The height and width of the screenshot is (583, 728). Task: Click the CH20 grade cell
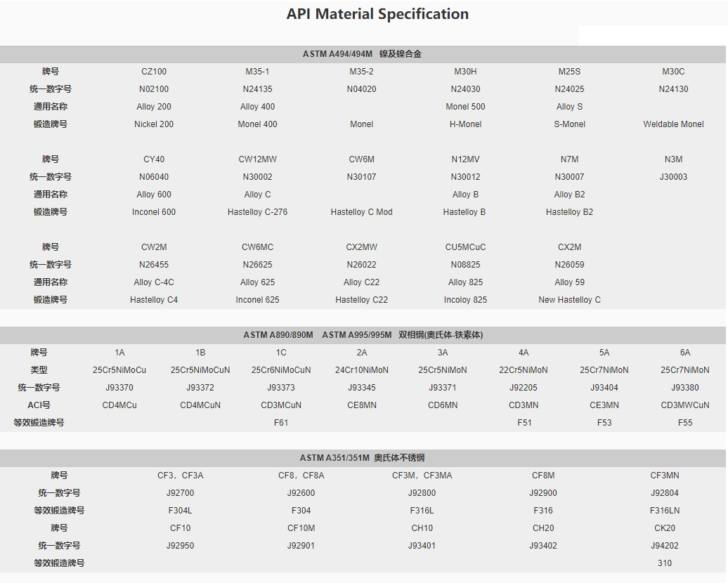pos(543,528)
